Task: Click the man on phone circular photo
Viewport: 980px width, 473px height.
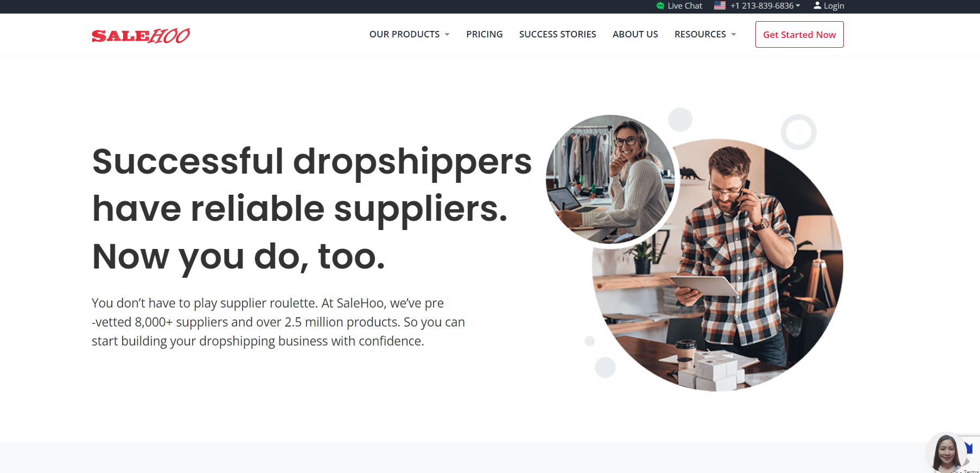Action: click(x=717, y=265)
